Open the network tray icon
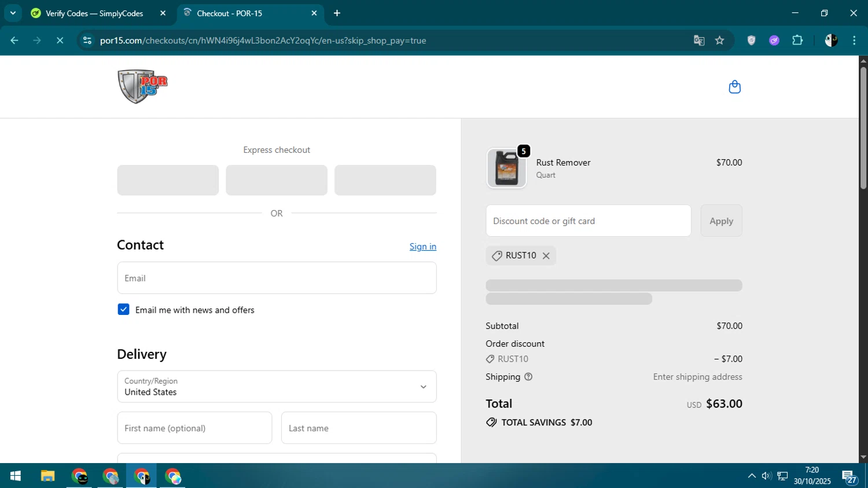 pyautogui.click(x=782, y=476)
